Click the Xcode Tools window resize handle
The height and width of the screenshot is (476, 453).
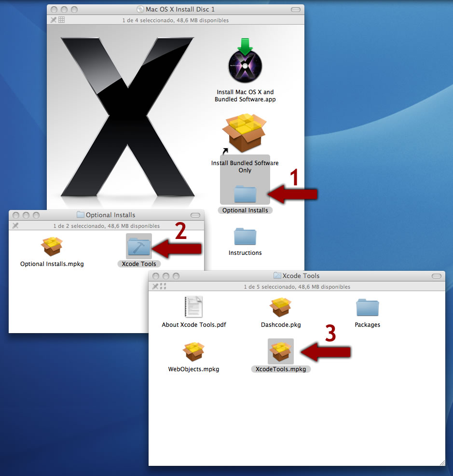coord(441,462)
